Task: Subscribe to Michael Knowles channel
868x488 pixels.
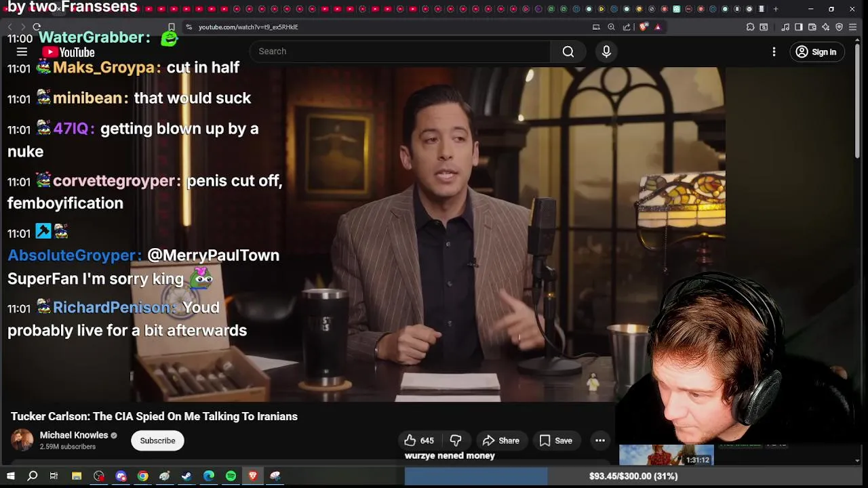Action: pos(157,441)
